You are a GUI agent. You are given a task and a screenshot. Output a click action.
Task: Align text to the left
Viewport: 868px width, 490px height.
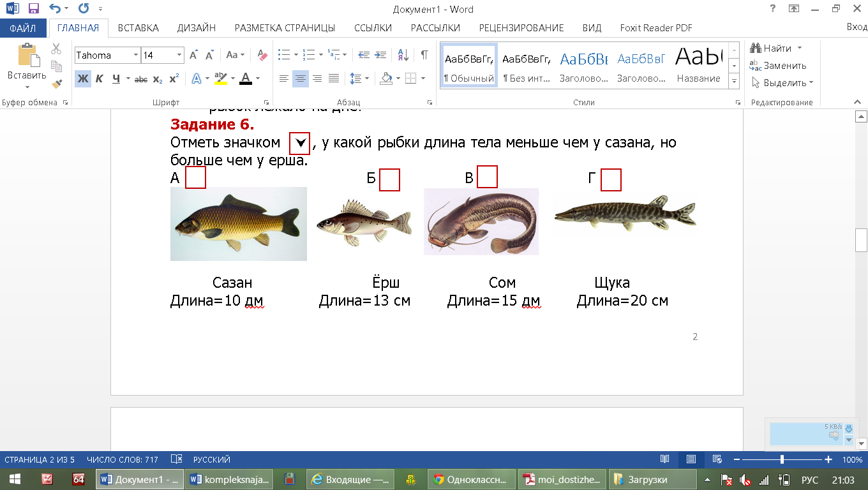tap(284, 79)
